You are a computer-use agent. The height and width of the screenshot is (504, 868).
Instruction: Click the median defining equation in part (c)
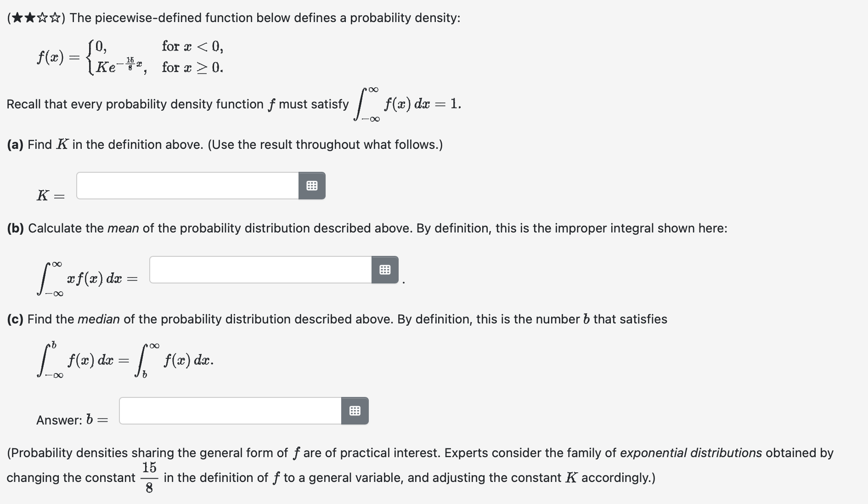pos(124,361)
